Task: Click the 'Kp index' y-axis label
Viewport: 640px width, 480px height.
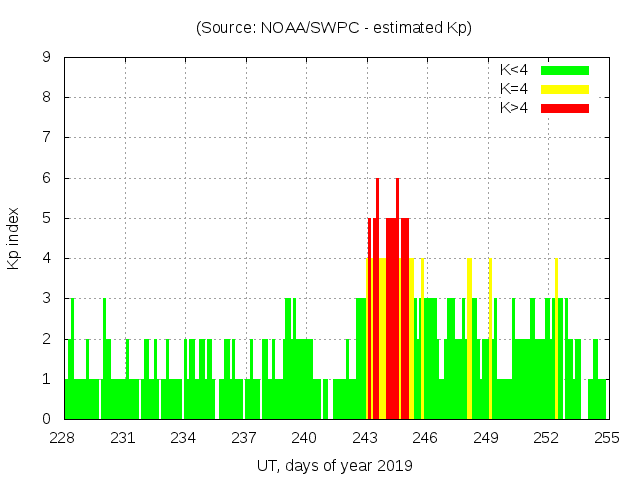Action: coord(14,239)
